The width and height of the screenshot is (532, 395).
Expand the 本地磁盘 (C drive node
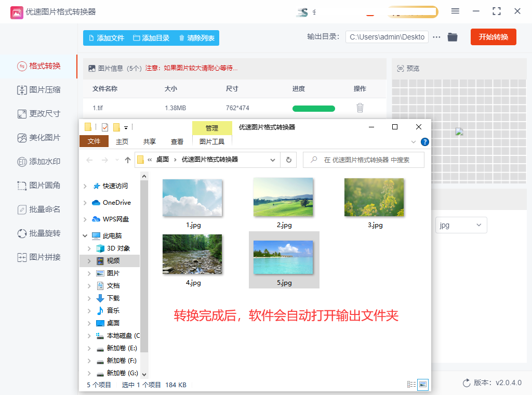tap(89, 336)
